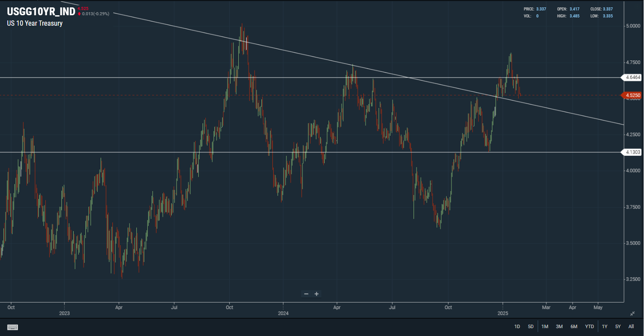Click the Mar label on time axis
The width and height of the screenshot is (644, 336).
(x=546, y=307)
